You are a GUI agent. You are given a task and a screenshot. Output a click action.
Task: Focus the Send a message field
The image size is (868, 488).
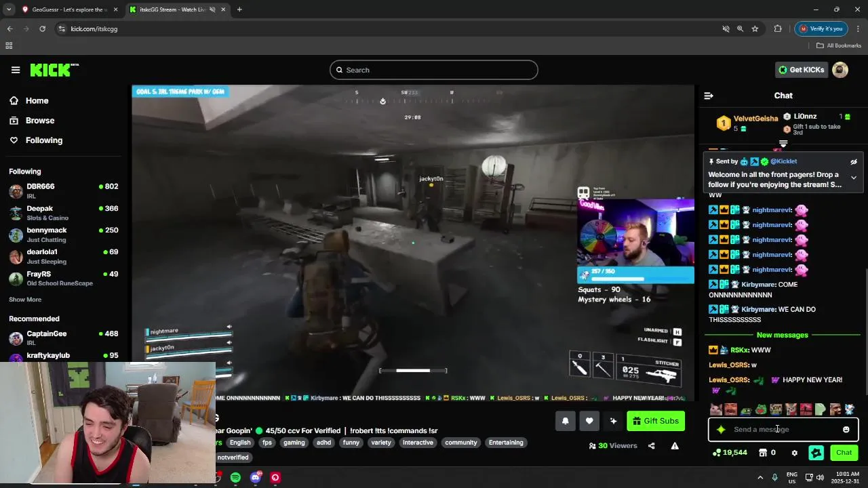tap(783, 429)
